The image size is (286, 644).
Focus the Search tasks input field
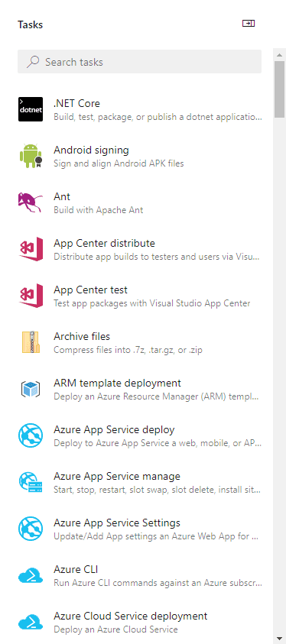[139, 62]
